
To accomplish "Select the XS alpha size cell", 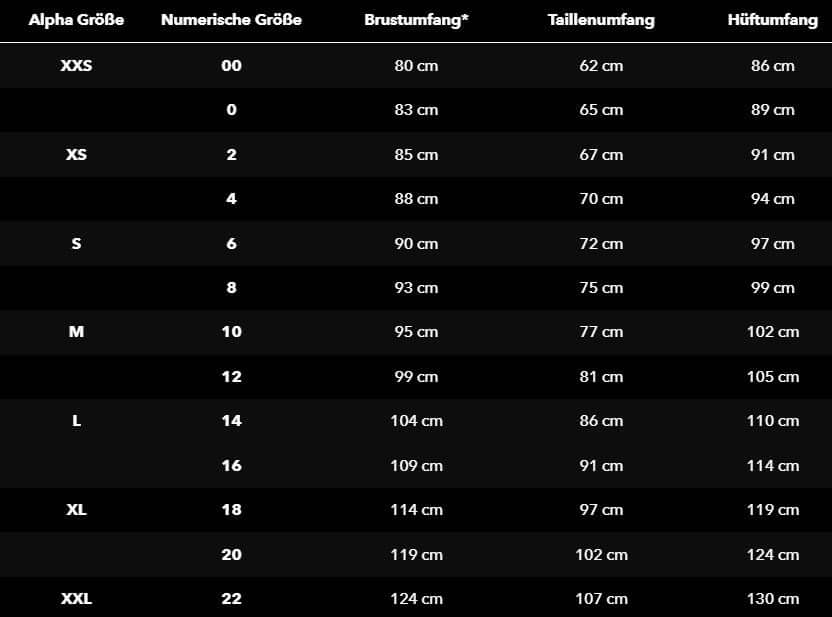I will [x=76, y=155].
